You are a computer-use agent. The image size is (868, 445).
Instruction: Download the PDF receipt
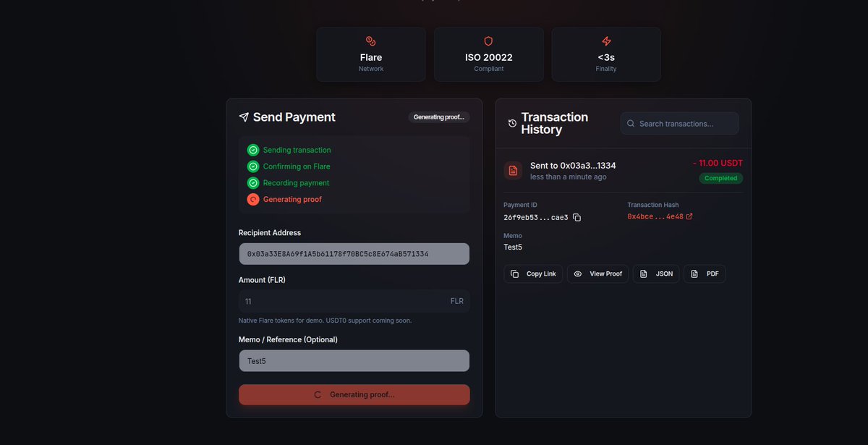coord(705,274)
